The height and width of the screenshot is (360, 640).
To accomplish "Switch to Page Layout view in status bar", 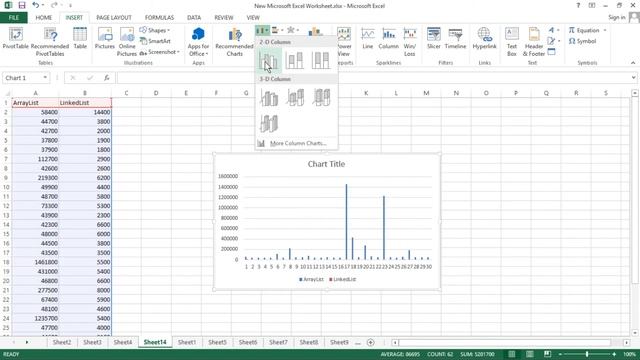I will click(529, 354).
